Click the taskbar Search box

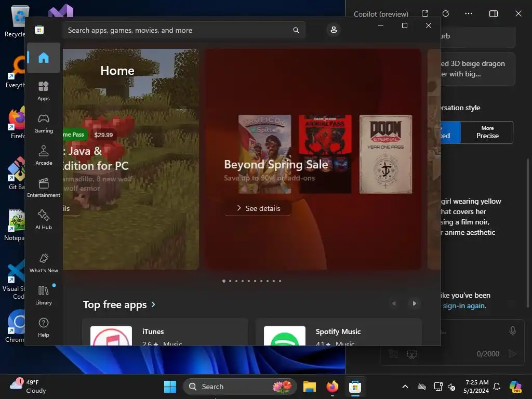coord(240,387)
